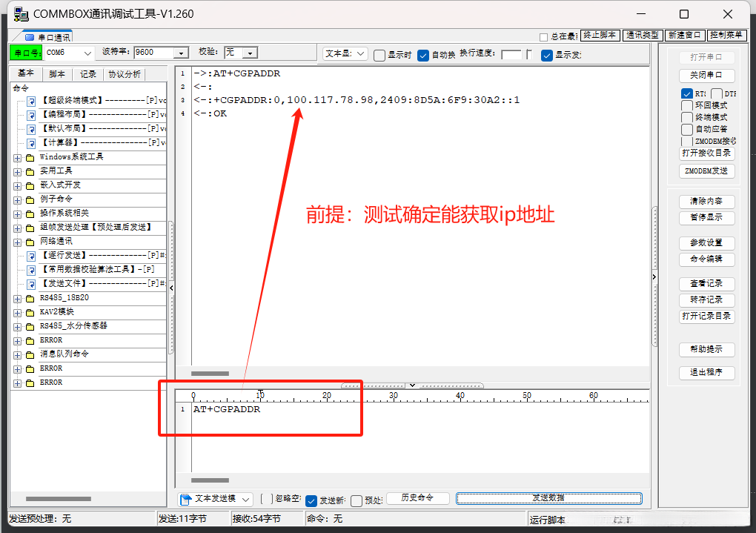The width and height of the screenshot is (756, 533).
Task: Toggle the 环回模式 checkbox
Action: [x=686, y=106]
